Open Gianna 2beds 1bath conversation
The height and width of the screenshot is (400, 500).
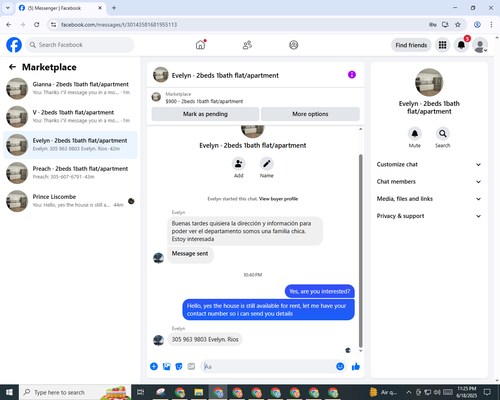click(x=70, y=88)
